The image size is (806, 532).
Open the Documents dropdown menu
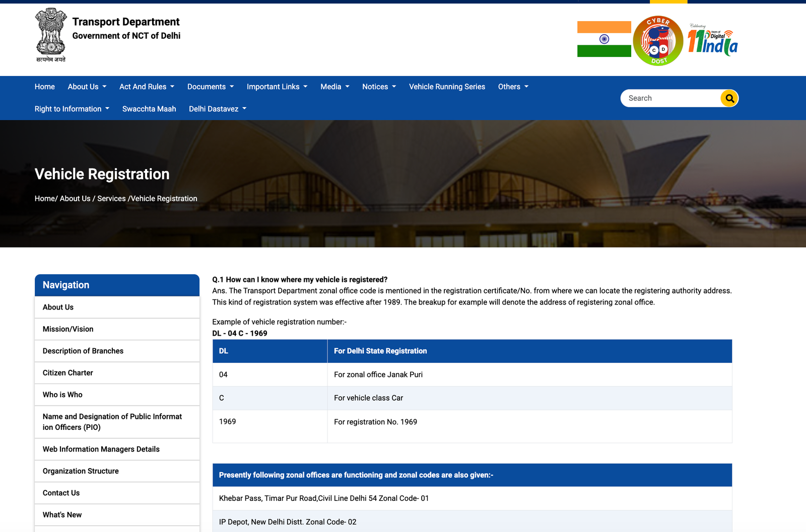[211, 87]
